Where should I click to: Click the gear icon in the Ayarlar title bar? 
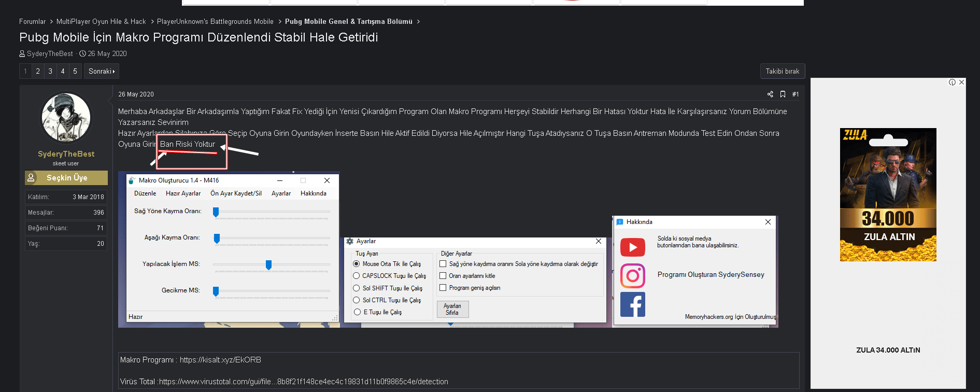click(x=350, y=241)
